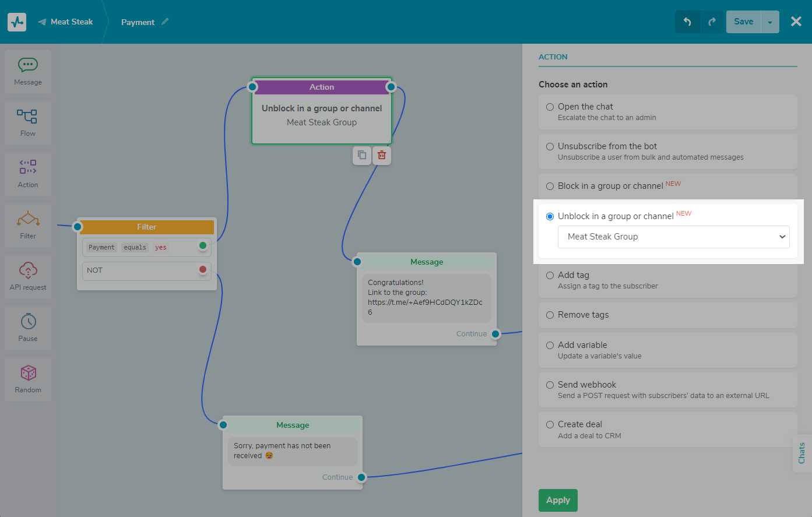Select the Random dice element
The width and height of the screenshot is (812, 517).
tap(28, 379)
